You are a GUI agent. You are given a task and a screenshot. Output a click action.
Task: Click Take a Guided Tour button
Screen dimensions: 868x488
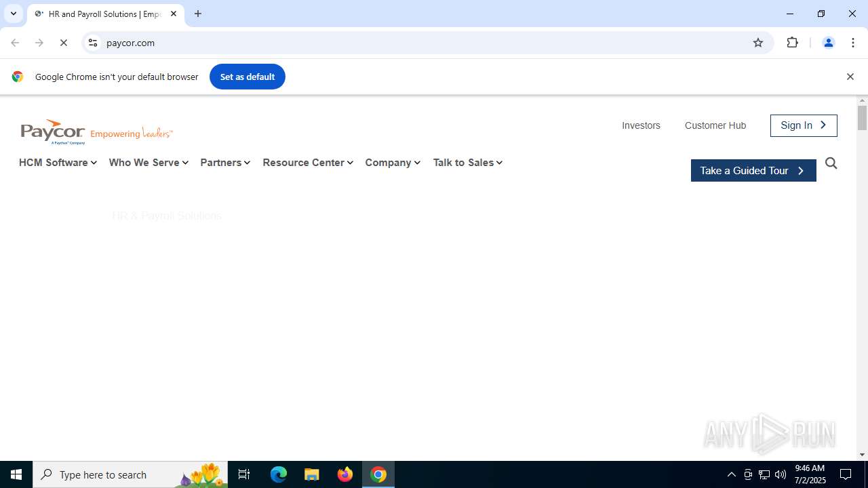(753, 171)
